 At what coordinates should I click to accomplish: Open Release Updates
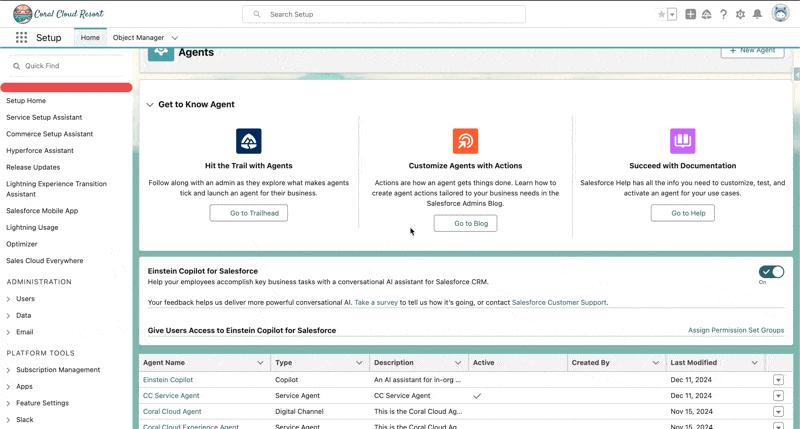(33, 167)
